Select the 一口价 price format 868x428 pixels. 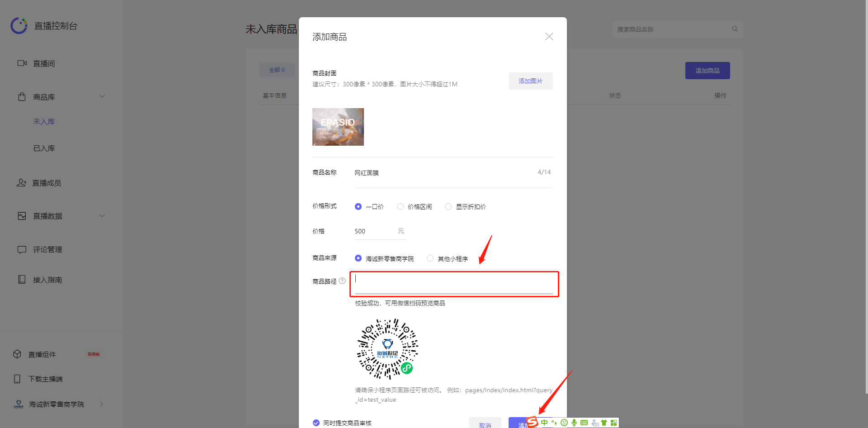358,207
